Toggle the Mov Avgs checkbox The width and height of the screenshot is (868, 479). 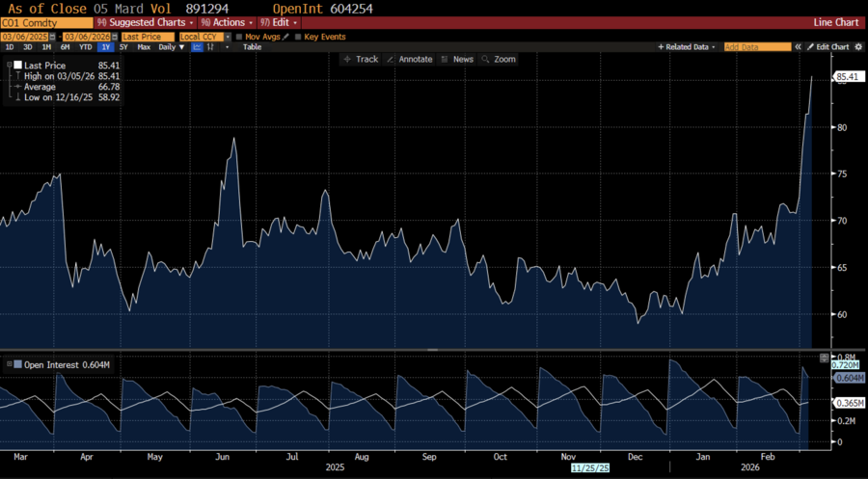239,37
